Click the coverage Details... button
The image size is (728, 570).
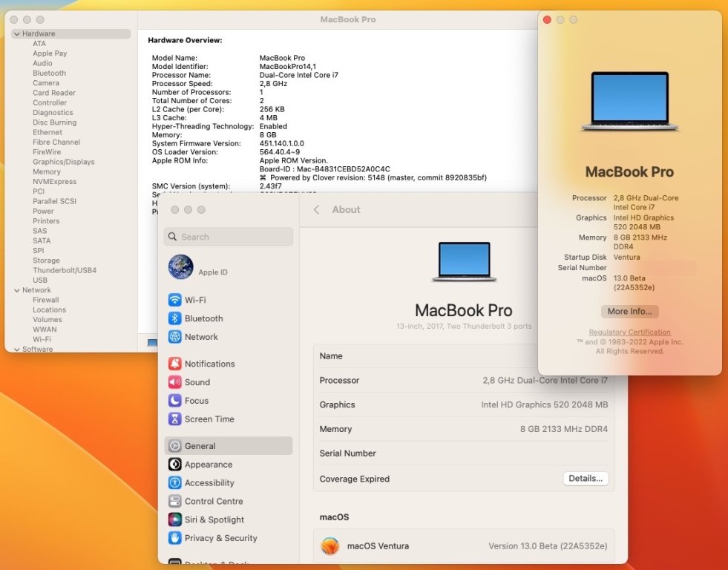[x=586, y=479]
